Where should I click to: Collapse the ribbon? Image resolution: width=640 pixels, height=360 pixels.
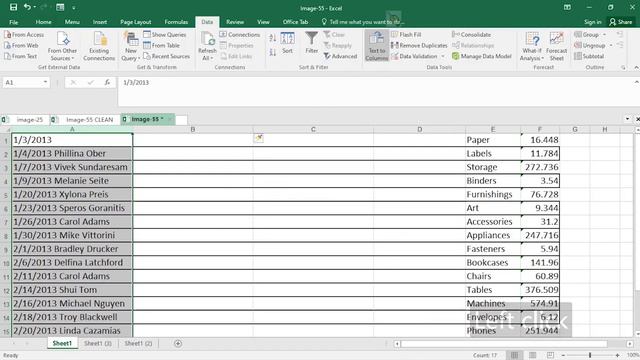[636, 67]
